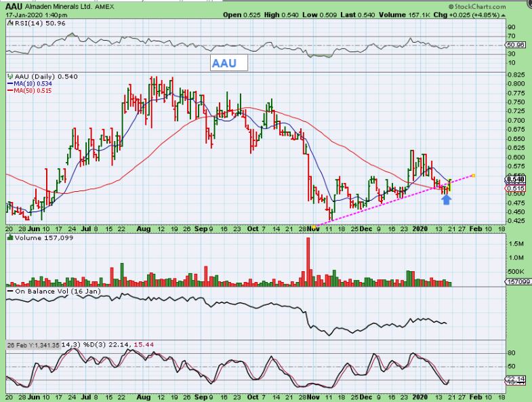Click the green Volume bars legend icon
Viewport: 532px width, 402px height.
pyautogui.click(x=10, y=238)
